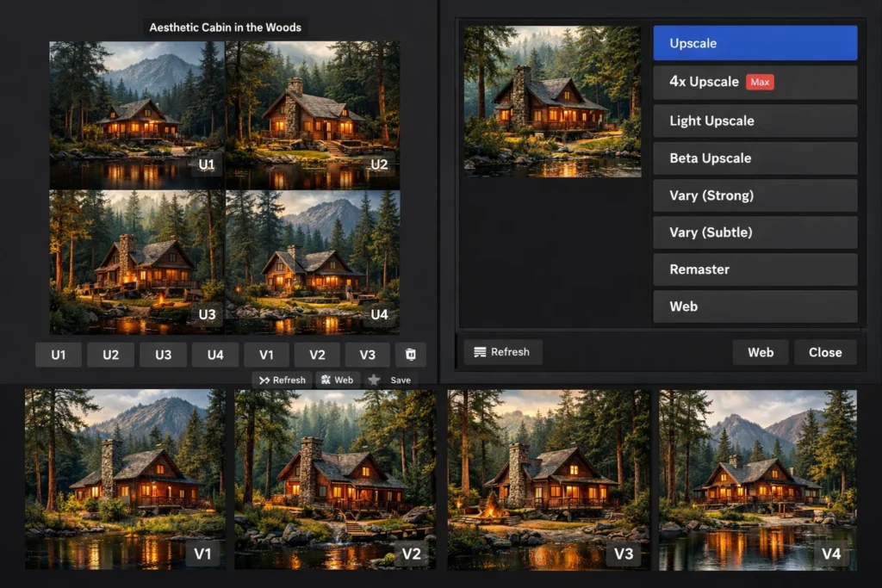Create a variation with the V1 button
Image resolution: width=882 pixels, height=588 pixels.
pos(265,354)
